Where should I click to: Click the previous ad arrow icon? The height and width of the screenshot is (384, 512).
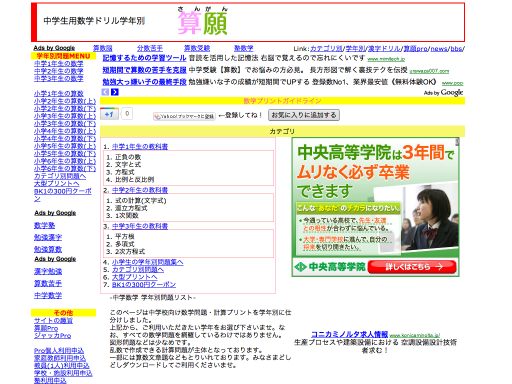tap(105, 92)
